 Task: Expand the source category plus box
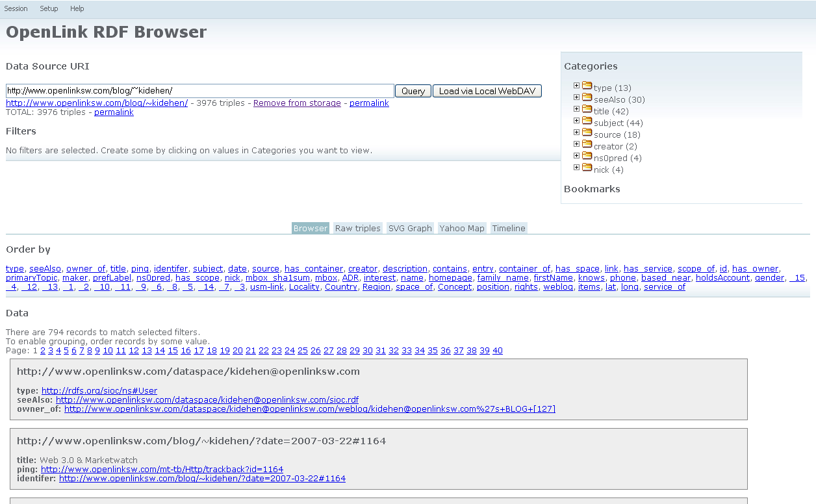coord(576,132)
